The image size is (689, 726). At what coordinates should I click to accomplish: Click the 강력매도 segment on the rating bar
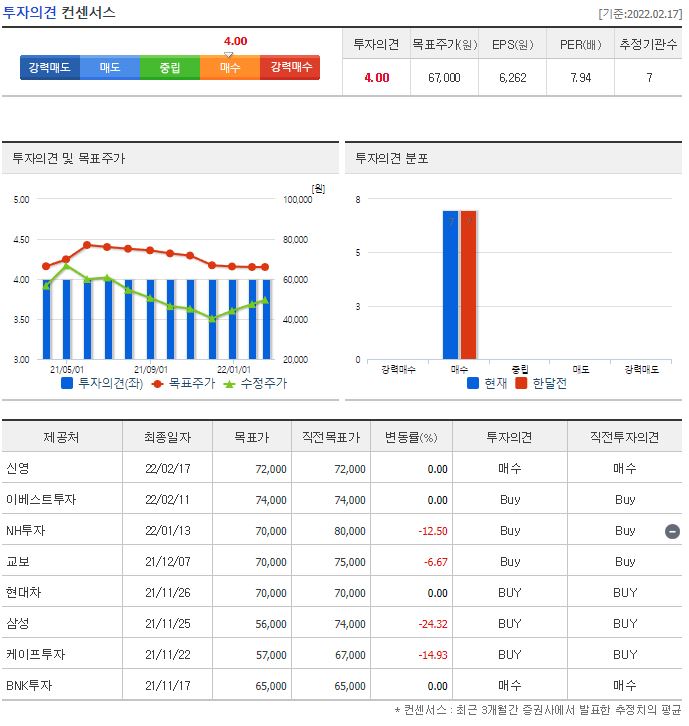click(50, 68)
